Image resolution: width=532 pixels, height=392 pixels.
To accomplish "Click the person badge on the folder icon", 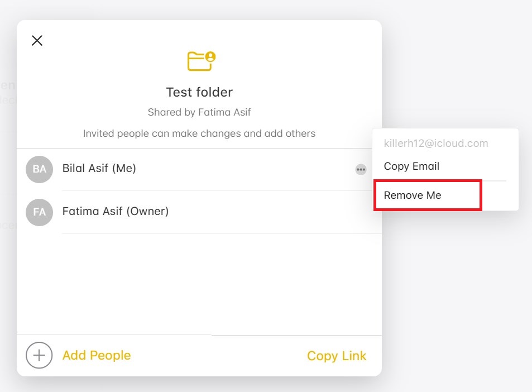I will pos(210,56).
